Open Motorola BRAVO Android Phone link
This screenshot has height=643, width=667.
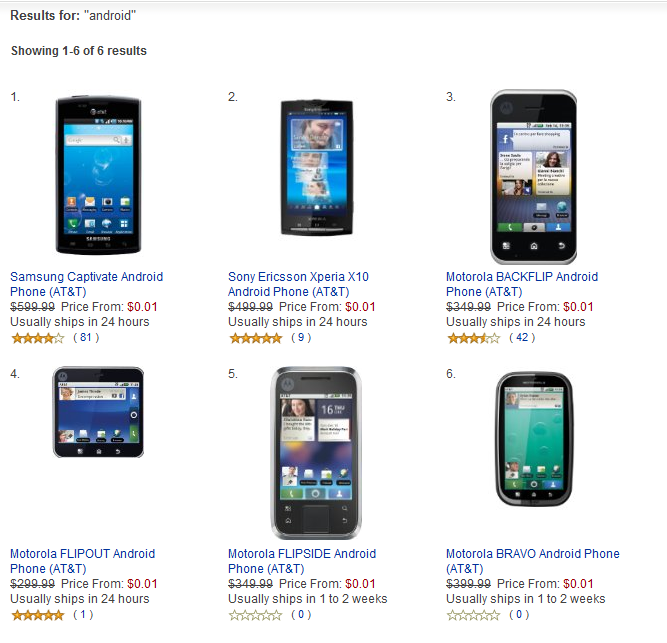point(532,554)
